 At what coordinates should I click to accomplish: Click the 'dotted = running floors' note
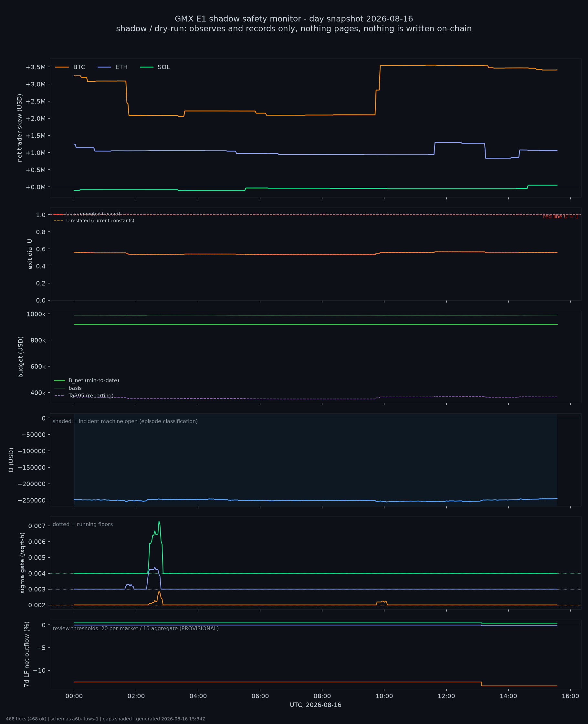(83, 525)
